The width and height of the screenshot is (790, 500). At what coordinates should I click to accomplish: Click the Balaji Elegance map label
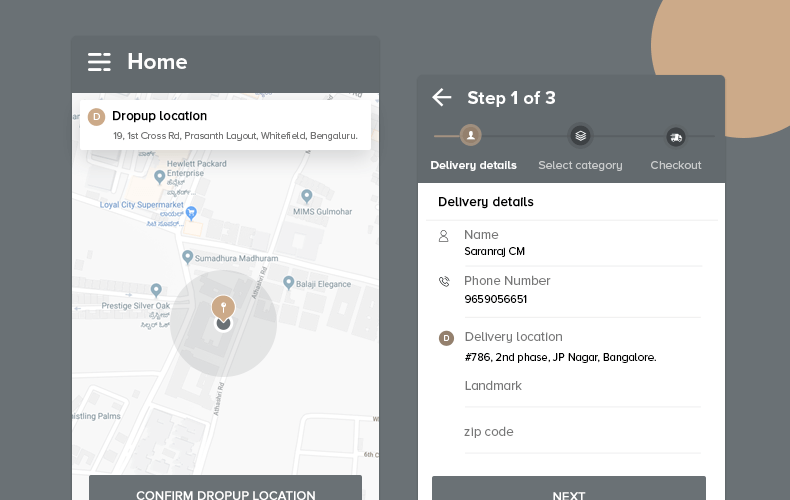(323, 284)
